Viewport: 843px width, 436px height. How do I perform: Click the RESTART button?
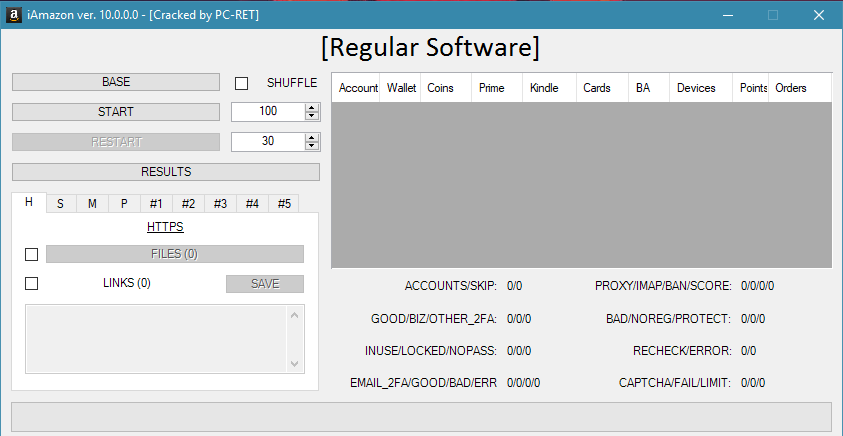coord(116,142)
